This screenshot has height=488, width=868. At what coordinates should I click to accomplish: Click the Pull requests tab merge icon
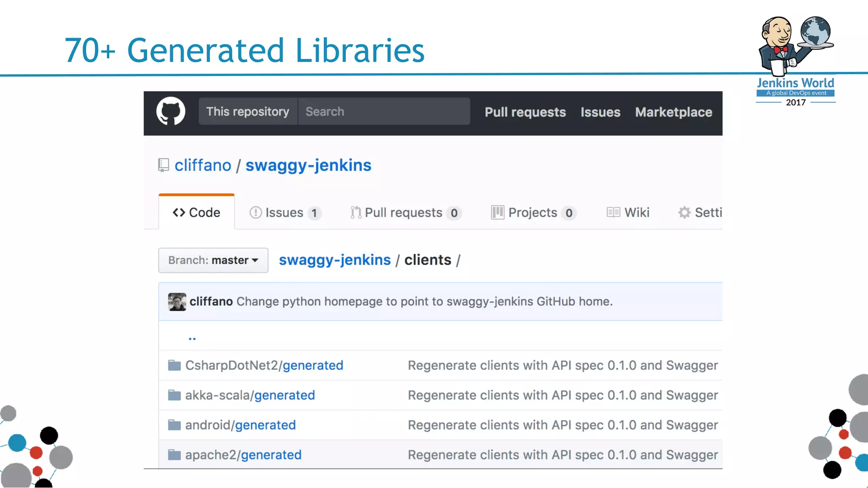click(x=356, y=212)
